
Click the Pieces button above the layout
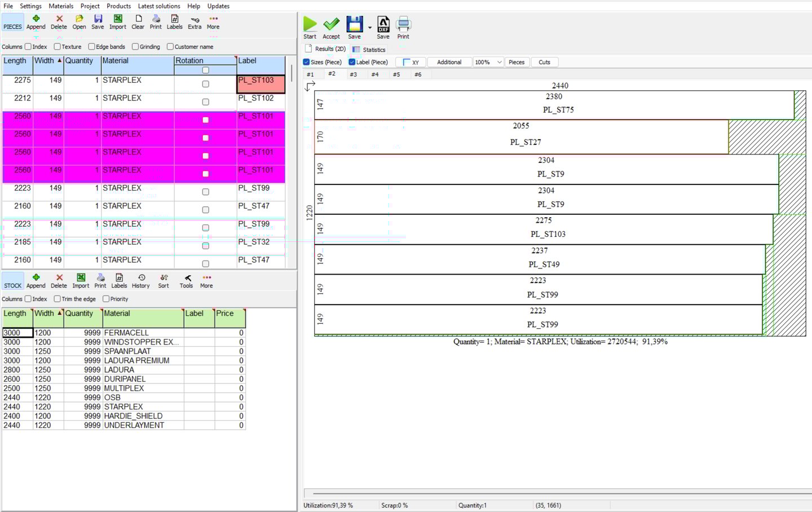click(517, 62)
